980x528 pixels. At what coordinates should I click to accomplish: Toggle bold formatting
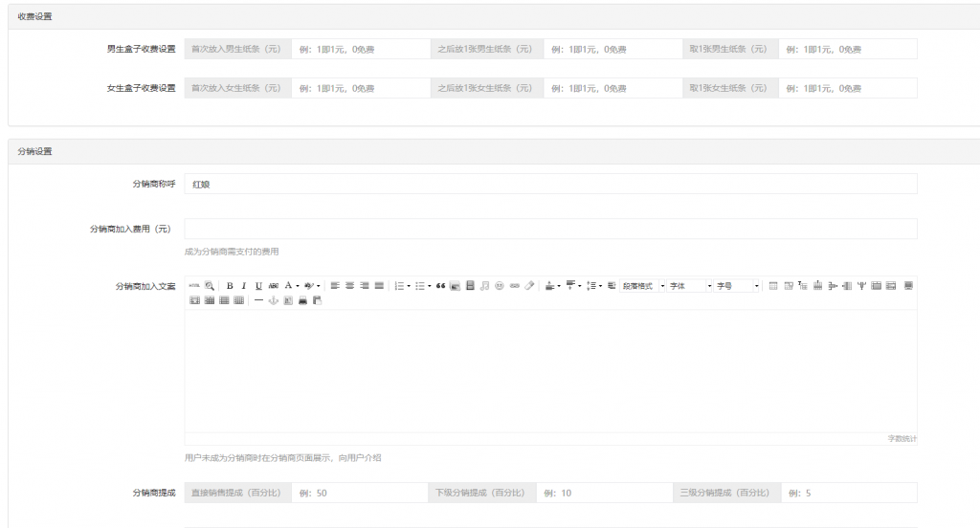230,286
